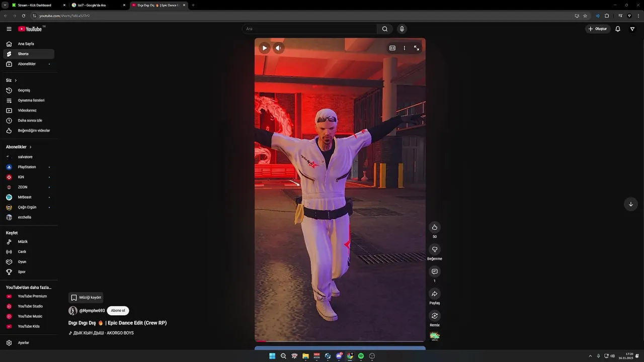Expand the Abonelikler subscriptions header

pos(19,147)
